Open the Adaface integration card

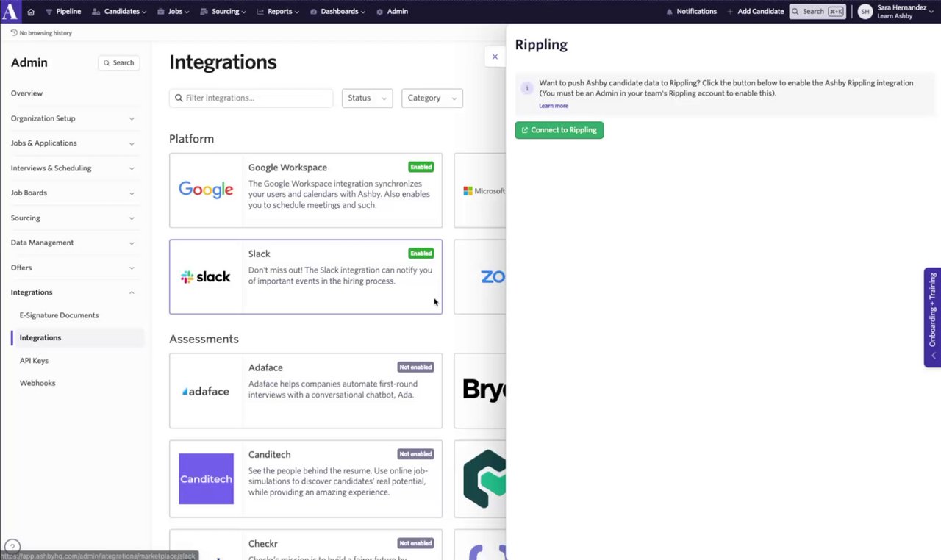(x=306, y=390)
